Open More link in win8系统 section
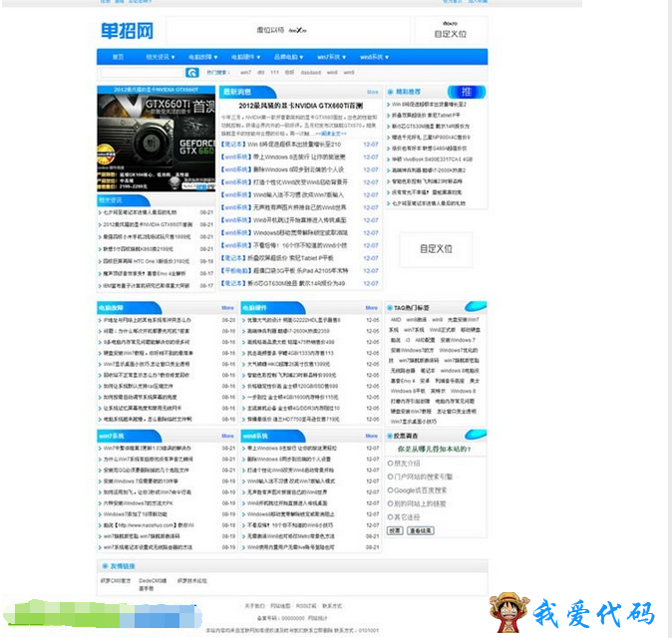The height and width of the screenshot is (638, 672). point(372,436)
